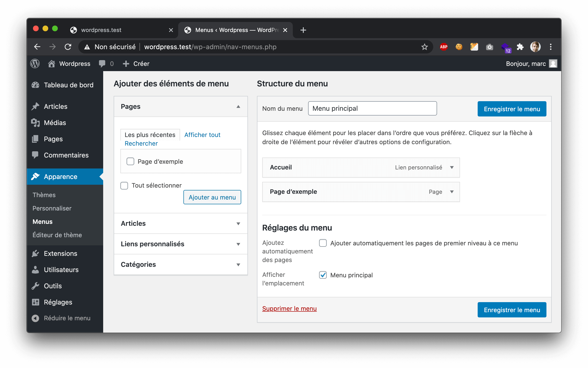Check the Page d'exemple checkbox
Screen dimensions: 588x368
point(130,161)
